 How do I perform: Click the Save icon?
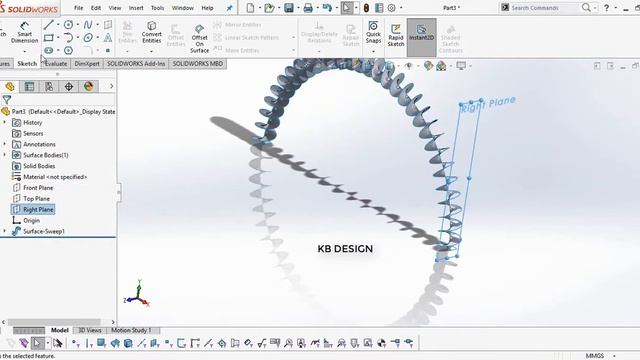click(x=289, y=8)
